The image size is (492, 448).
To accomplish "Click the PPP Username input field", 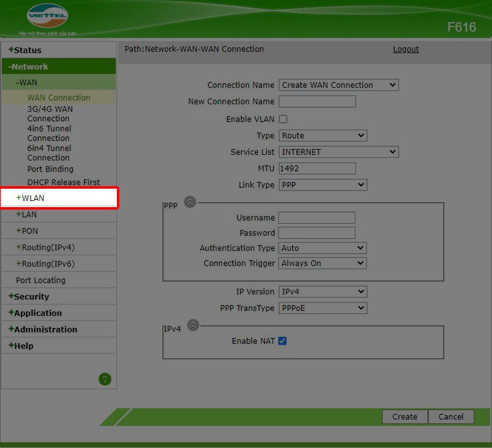I will [317, 218].
